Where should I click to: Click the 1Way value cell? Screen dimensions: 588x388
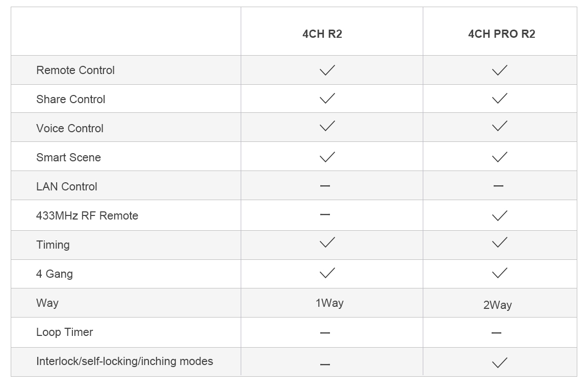tap(329, 303)
